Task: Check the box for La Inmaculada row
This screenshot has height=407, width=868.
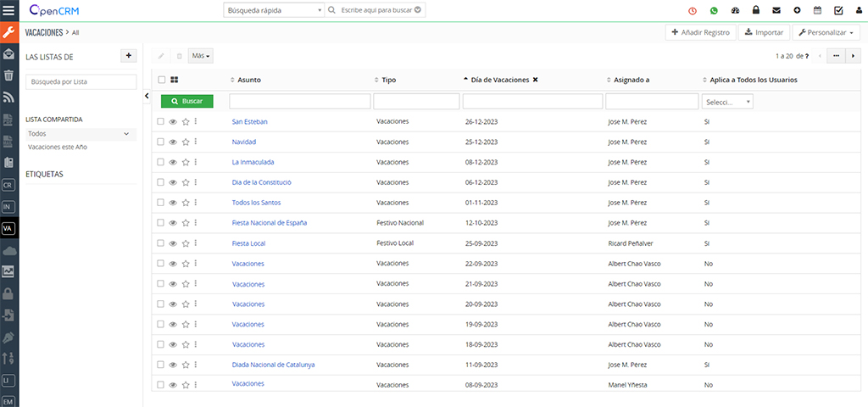Action: tap(160, 162)
